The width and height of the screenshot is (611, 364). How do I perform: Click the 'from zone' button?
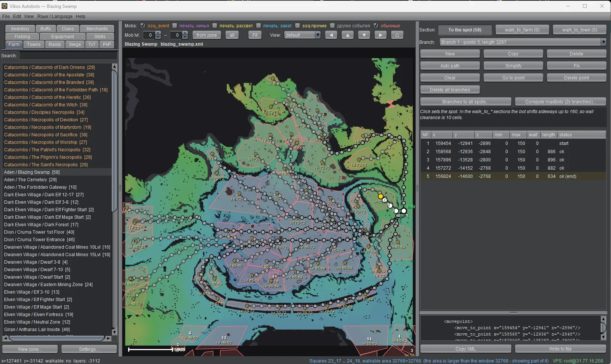[206, 35]
